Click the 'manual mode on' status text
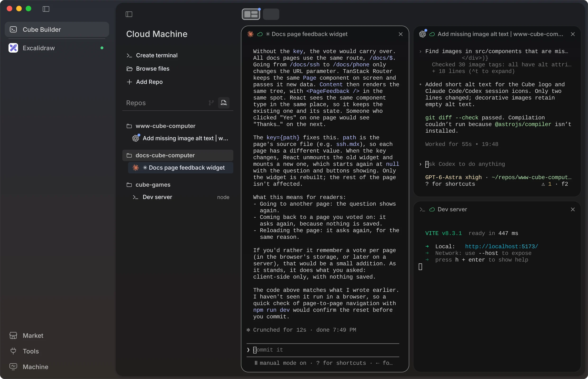The width and height of the screenshot is (588, 379). click(283, 363)
